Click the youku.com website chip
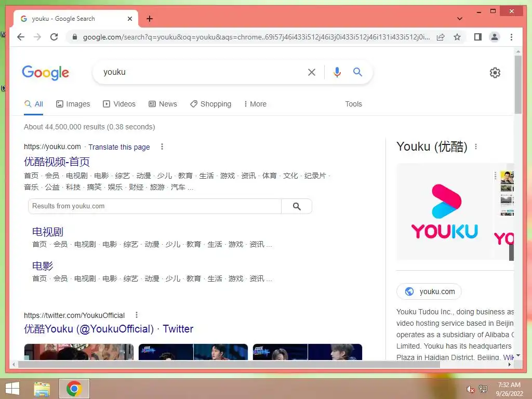532x399 pixels. pyautogui.click(x=429, y=291)
